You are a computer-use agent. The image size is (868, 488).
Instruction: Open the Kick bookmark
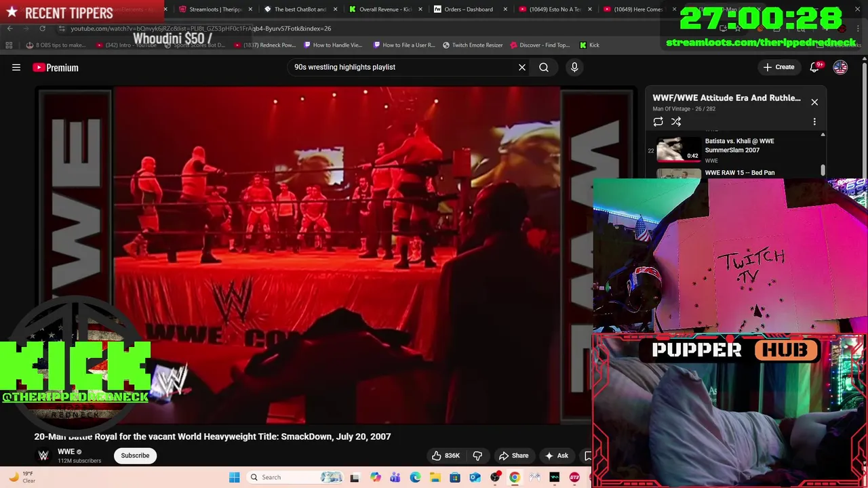[x=589, y=45]
